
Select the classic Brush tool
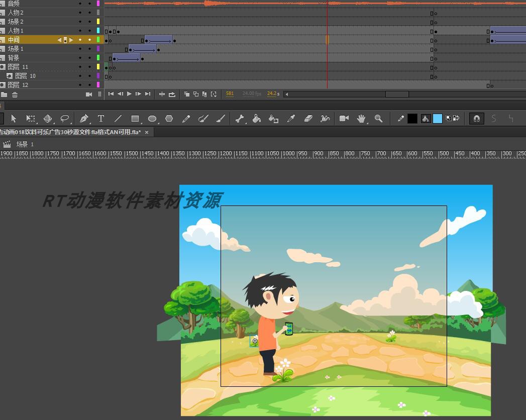[x=221, y=119]
